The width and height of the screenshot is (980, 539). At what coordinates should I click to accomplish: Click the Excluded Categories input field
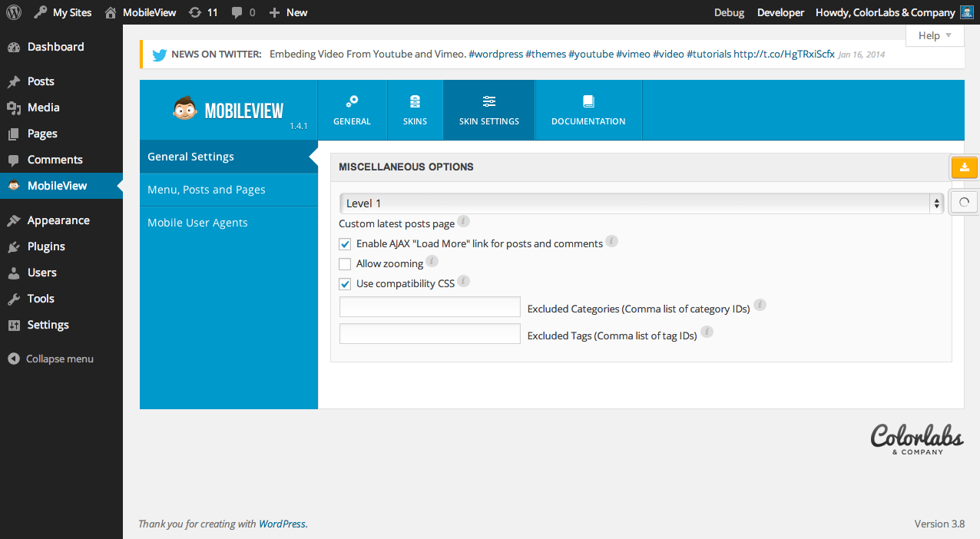[430, 307]
